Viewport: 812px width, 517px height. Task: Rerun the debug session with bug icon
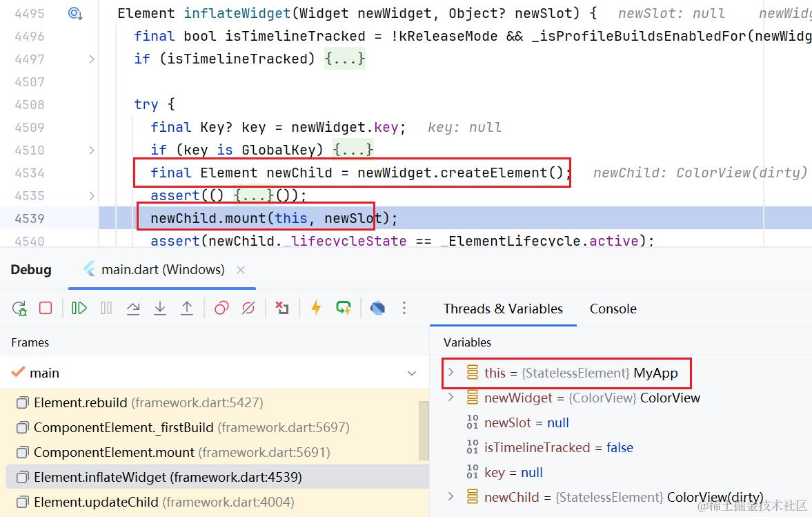pyautogui.click(x=20, y=309)
